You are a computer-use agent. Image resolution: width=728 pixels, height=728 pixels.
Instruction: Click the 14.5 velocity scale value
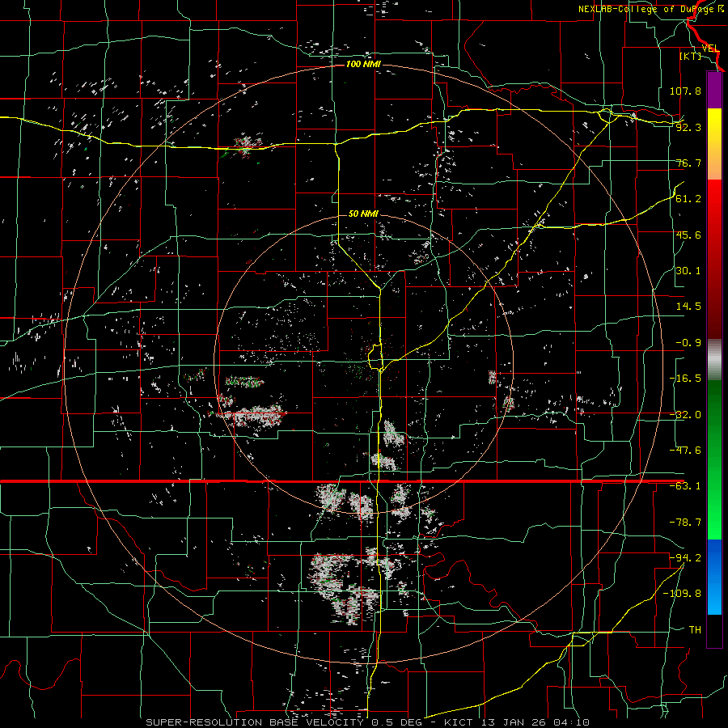pos(688,307)
